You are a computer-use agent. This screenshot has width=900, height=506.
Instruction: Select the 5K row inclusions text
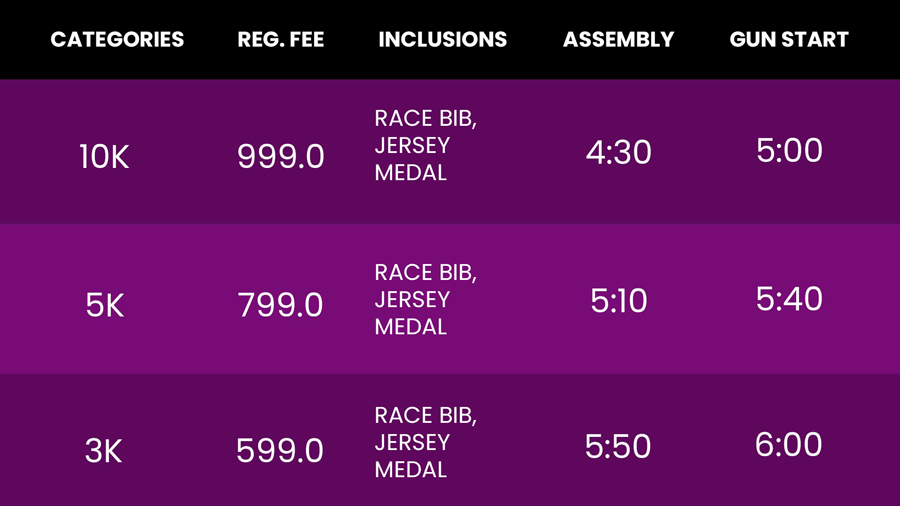(425, 299)
